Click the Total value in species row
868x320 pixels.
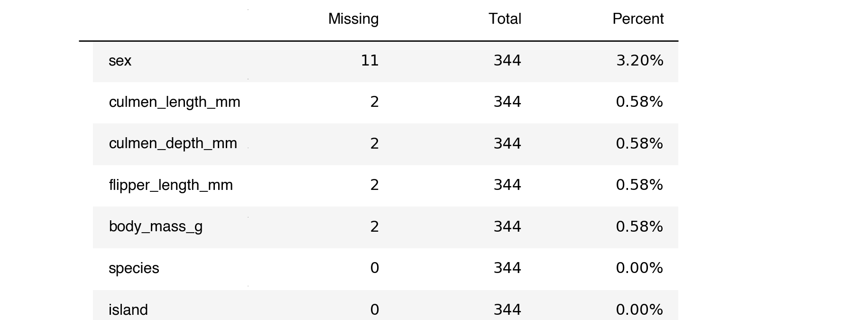pos(508,268)
